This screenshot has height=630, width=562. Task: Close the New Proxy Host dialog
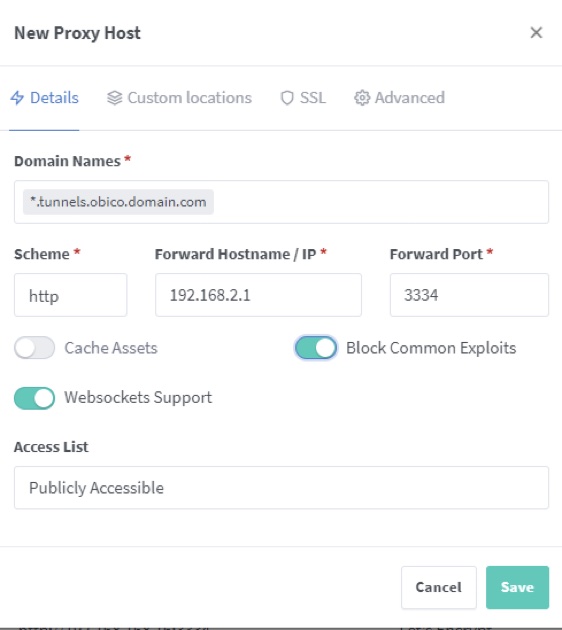[536, 33]
